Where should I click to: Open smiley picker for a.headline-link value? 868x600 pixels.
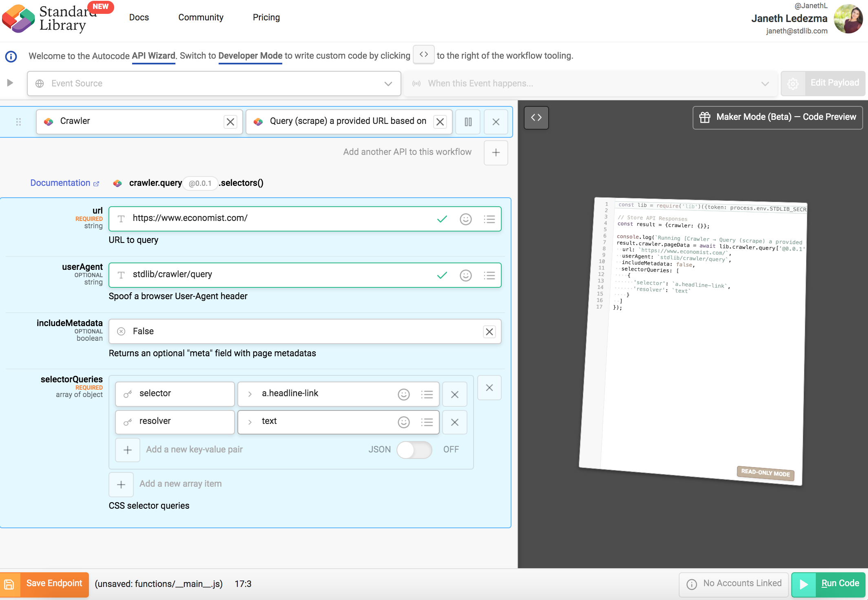point(404,394)
